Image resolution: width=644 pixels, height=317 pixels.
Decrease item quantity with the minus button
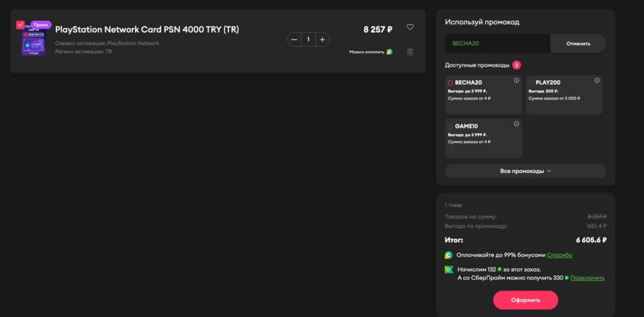coord(294,40)
